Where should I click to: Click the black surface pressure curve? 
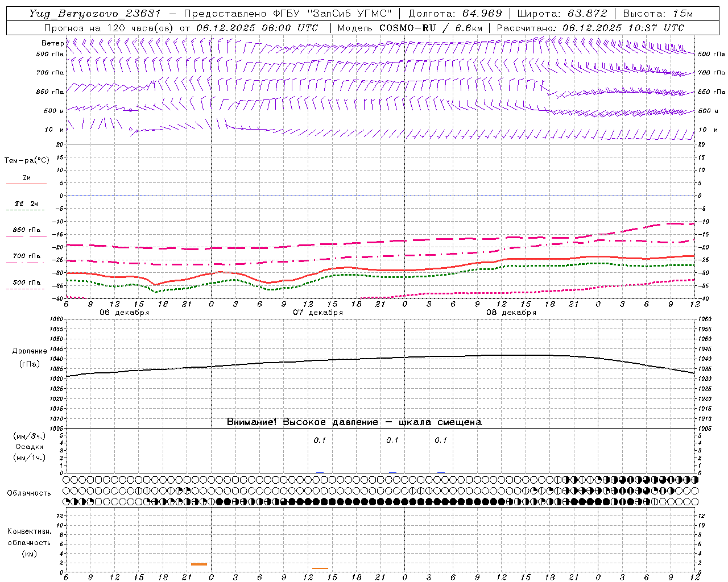(x=380, y=358)
